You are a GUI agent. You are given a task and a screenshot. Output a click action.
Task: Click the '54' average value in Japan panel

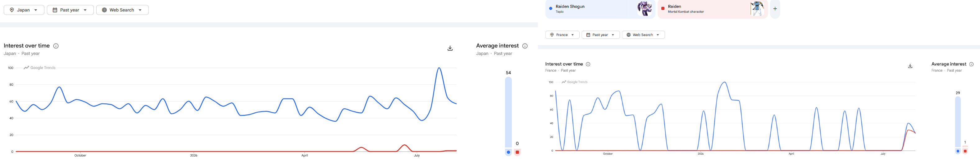508,73
